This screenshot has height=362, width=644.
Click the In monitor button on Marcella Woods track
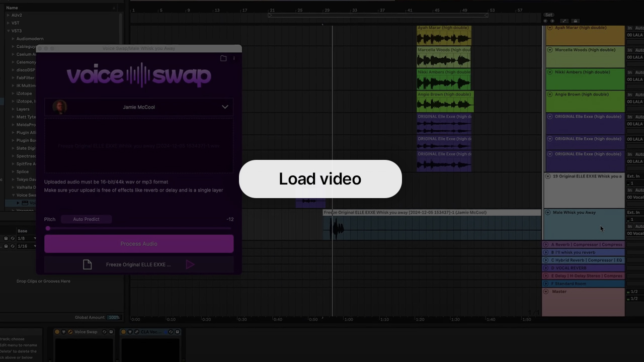(x=629, y=50)
